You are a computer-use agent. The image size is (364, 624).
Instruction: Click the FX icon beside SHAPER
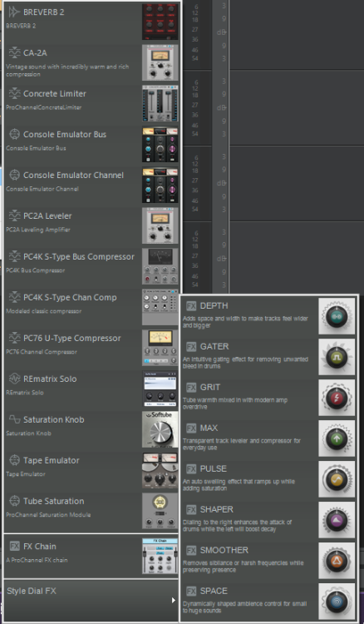191,509
